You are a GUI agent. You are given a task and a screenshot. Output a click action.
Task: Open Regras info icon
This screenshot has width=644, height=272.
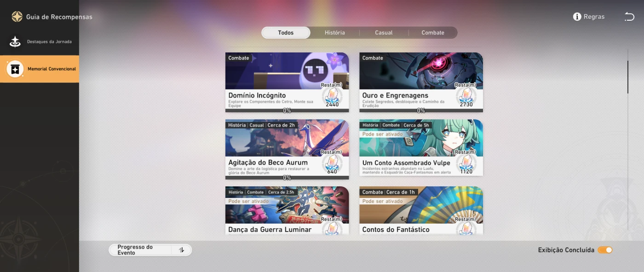pyautogui.click(x=577, y=17)
